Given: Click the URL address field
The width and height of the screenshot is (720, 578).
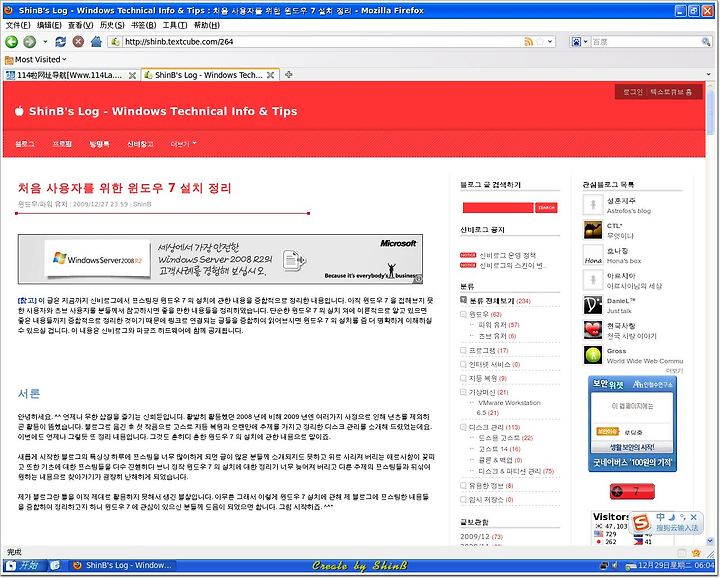Looking at the screenshot, I should coord(321,42).
